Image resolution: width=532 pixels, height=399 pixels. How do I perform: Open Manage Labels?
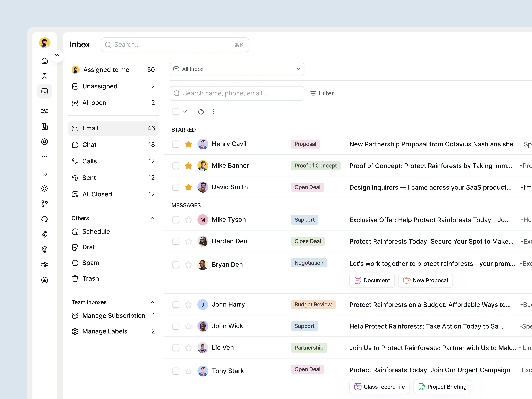click(x=113, y=331)
